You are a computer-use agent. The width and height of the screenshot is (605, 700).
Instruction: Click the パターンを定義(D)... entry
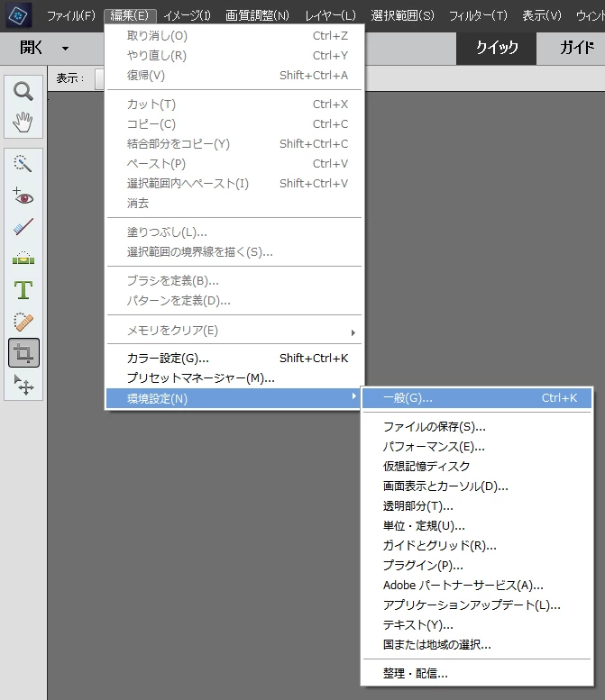pos(234,300)
